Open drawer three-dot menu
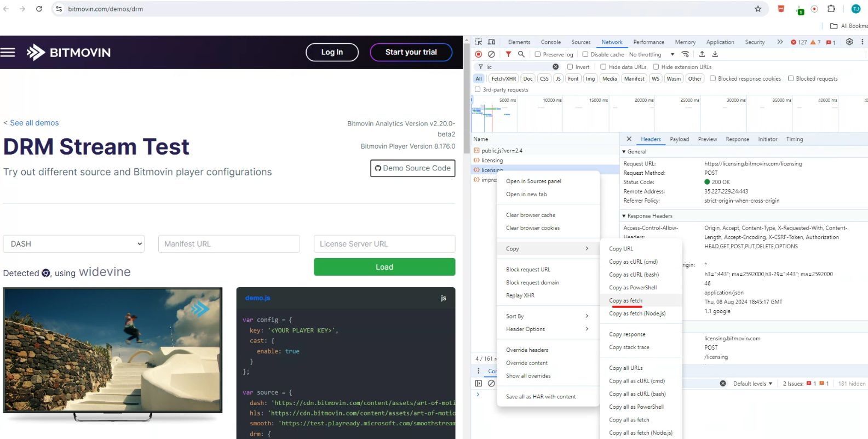This screenshot has width=868, height=439. 479,371
